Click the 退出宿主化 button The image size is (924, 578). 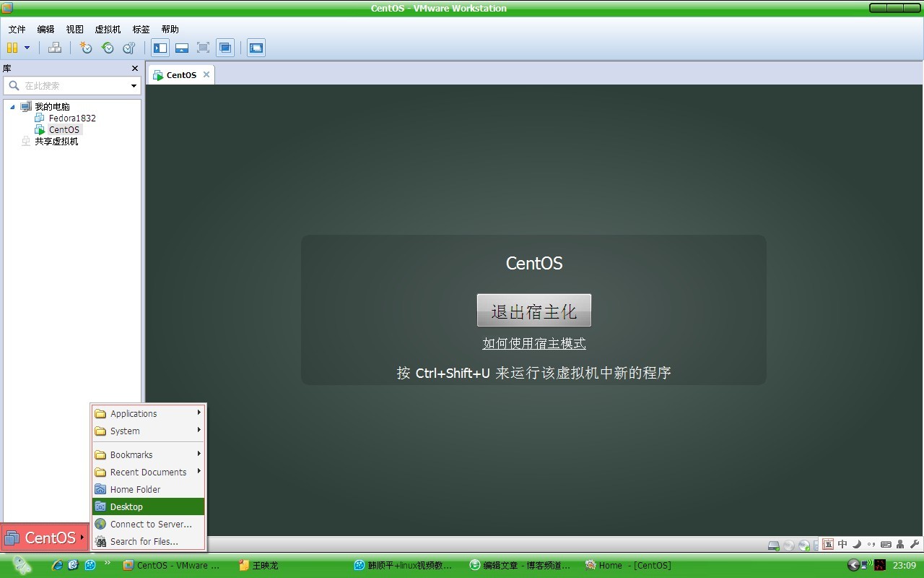point(534,311)
